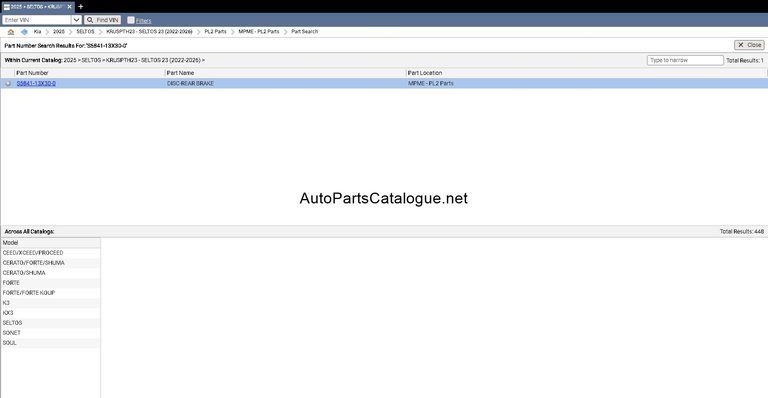This screenshot has height=398, width=768.
Task: Click MPME - PL2 Parts location cell
Action: pos(431,84)
